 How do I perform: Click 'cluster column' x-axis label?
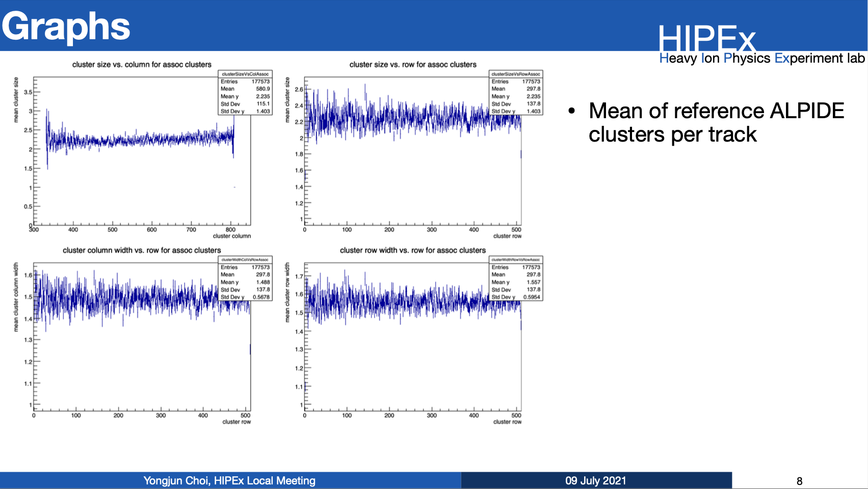(232, 236)
